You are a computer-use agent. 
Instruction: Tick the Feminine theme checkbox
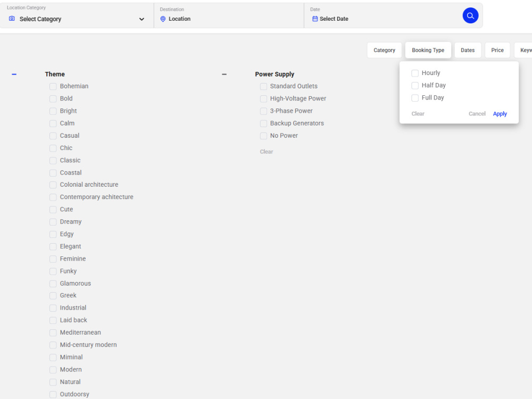pos(53,259)
